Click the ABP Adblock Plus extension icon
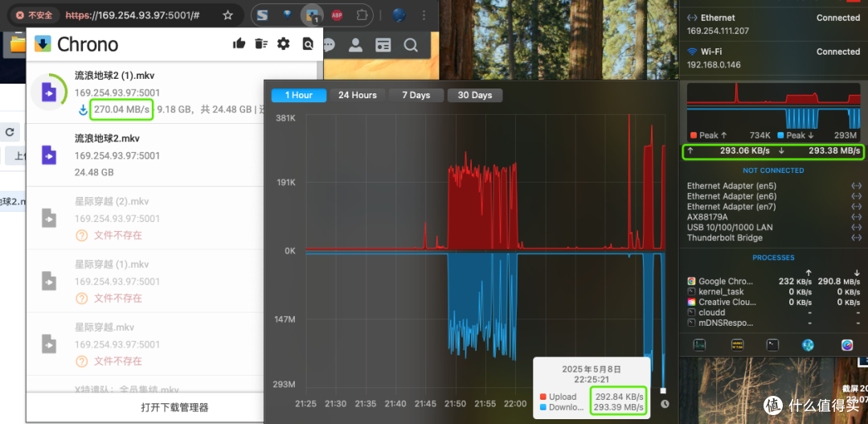This screenshot has width=868, height=424. 337,15
